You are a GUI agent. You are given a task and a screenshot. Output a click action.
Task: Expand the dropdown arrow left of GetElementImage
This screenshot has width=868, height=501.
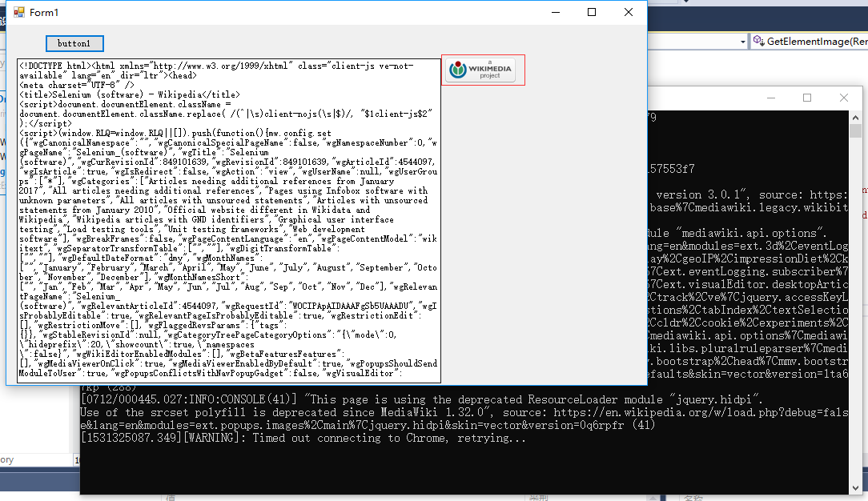tap(744, 41)
